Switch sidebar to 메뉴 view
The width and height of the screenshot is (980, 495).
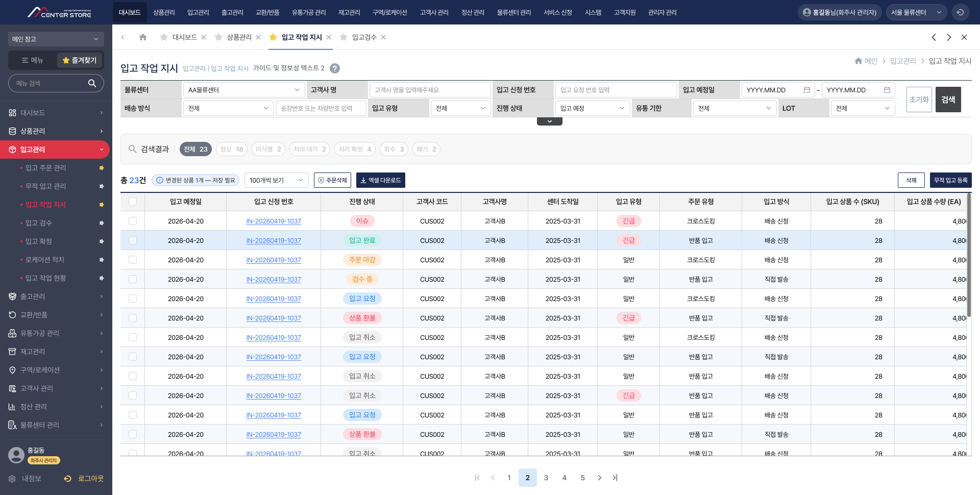click(x=33, y=60)
